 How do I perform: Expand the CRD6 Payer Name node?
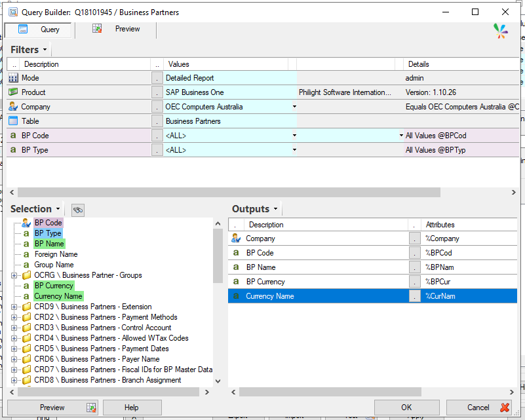(14, 360)
